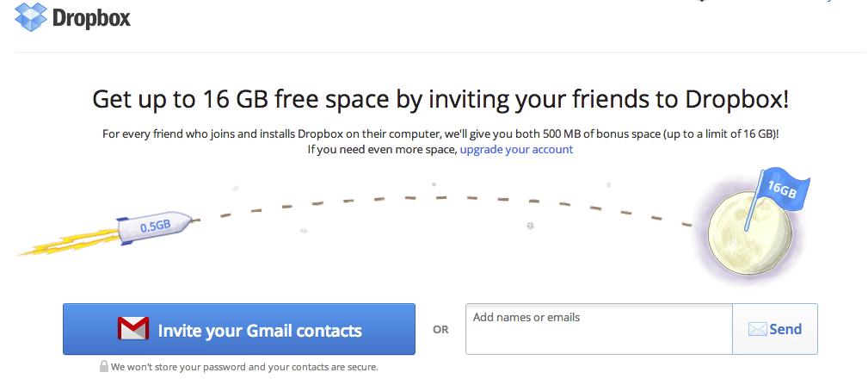The image size is (868, 391).
Task: Click the Send envelope icon
Action: pos(757,330)
